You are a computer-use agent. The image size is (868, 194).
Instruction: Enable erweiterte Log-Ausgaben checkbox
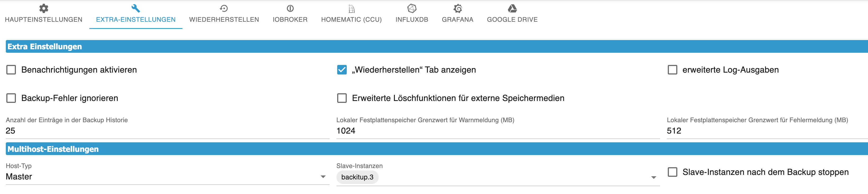tap(672, 70)
